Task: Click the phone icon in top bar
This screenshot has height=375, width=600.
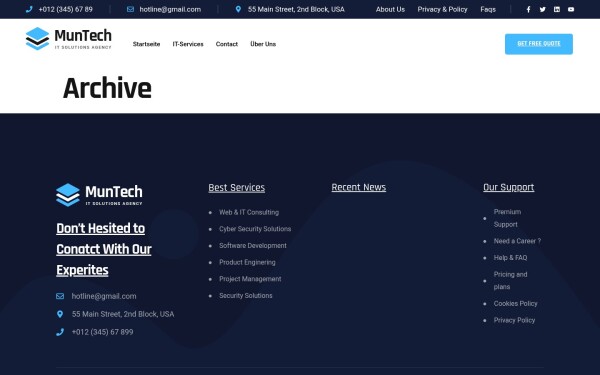Action: tap(29, 9)
